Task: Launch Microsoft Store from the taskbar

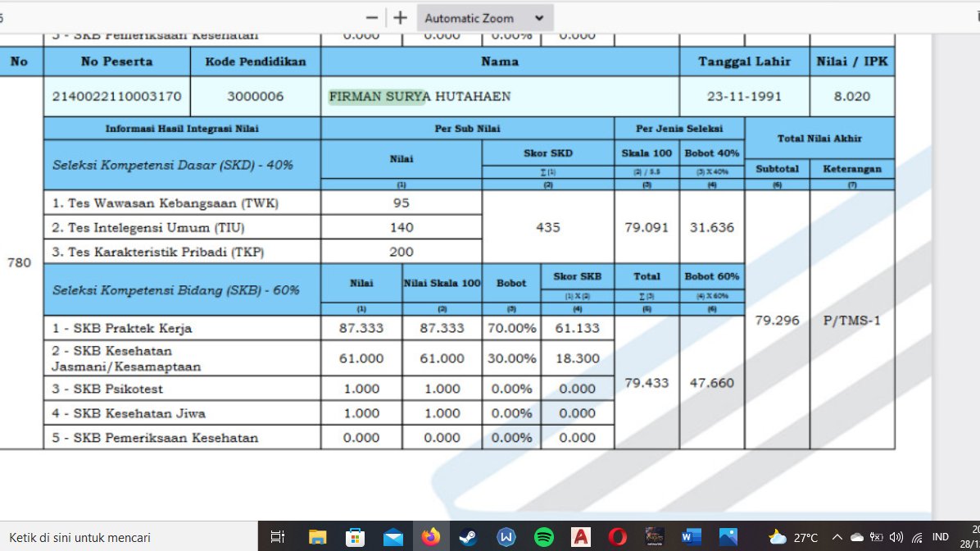Action: point(355,536)
